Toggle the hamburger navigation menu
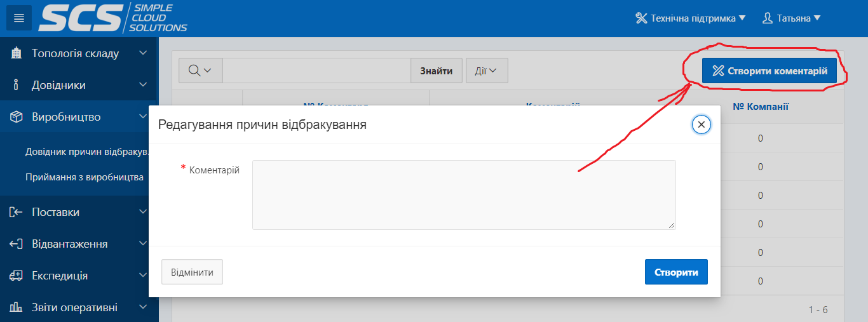The image size is (868, 322). (x=19, y=18)
